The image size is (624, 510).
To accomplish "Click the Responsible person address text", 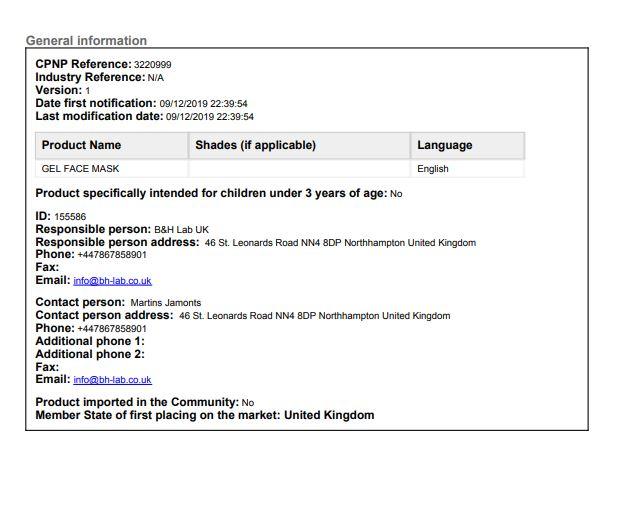I will point(340,243).
